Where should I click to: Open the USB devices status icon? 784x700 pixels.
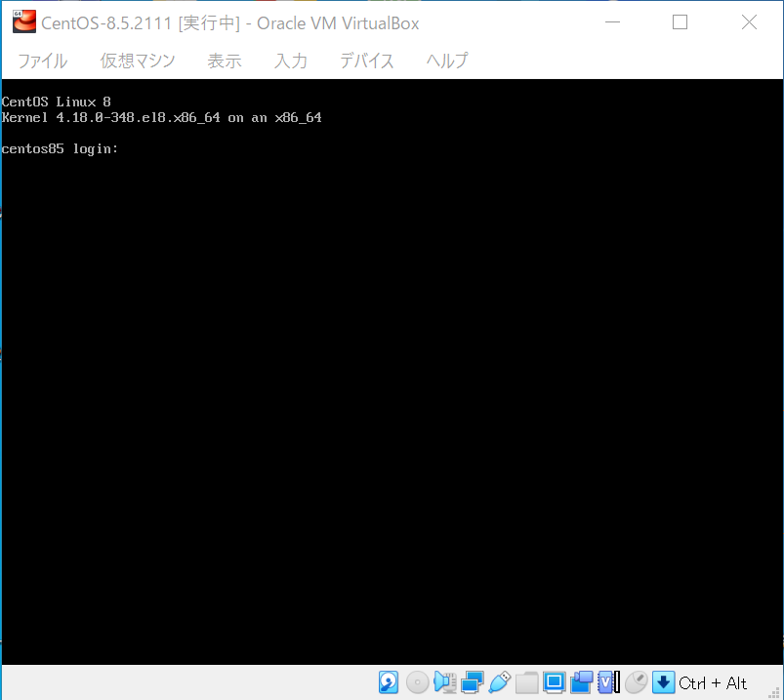click(500, 682)
